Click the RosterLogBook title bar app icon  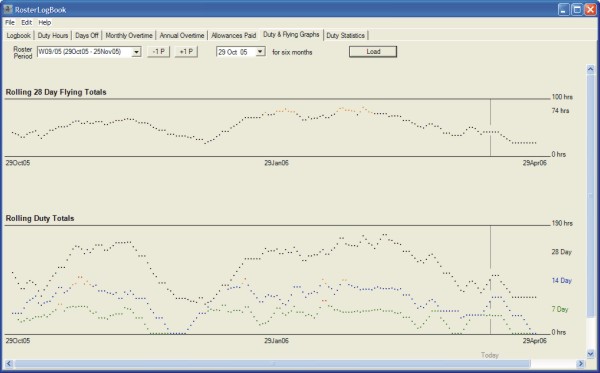point(8,9)
